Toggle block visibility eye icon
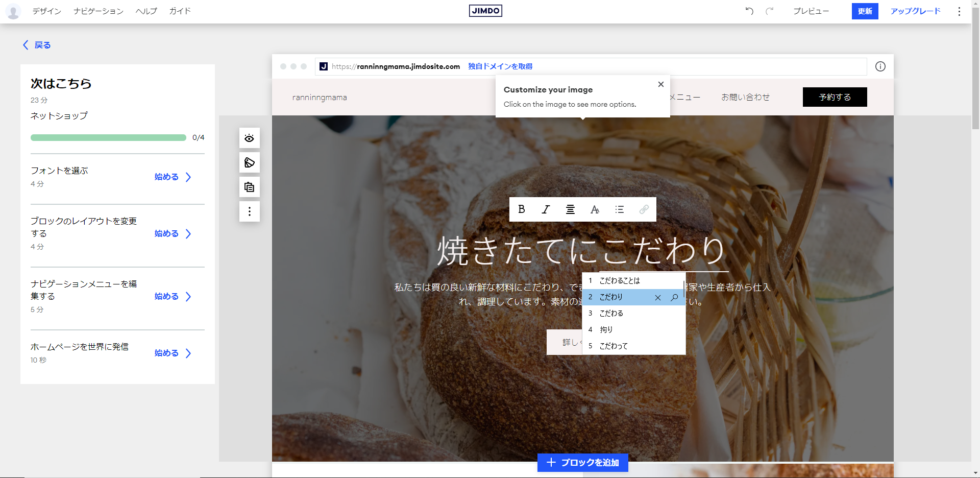Screen dimensions: 980x478 point(249,138)
